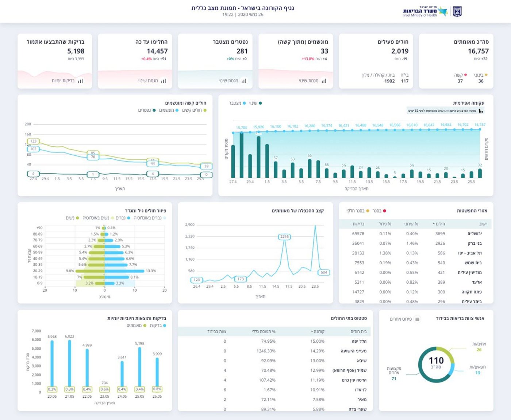This screenshot has width=511, height=420.
Task: Click the trend chart icon in the החלימו עד כה card
Action: coord(164,81)
